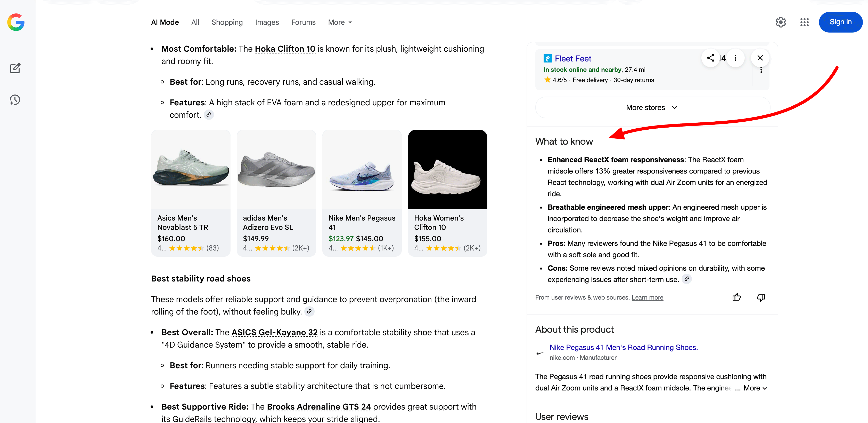Open the Fleet Feet store link

[573, 59]
